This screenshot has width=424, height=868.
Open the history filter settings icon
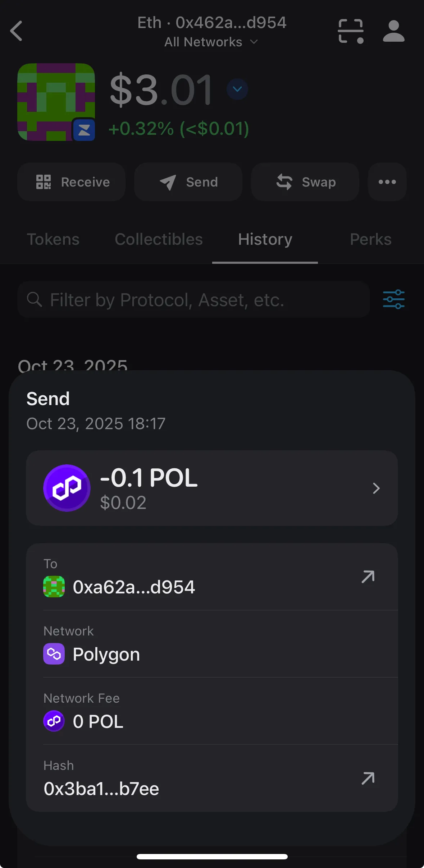click(x=393, y=299)
